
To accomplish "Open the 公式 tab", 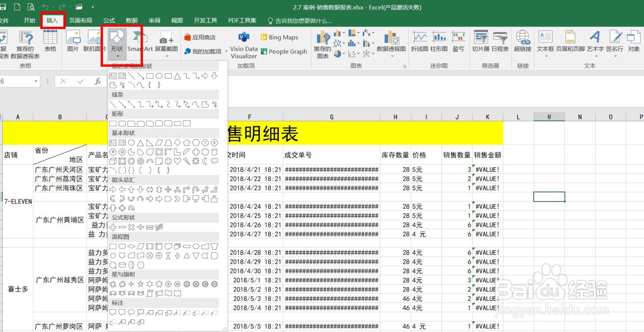I will (109, 21).
